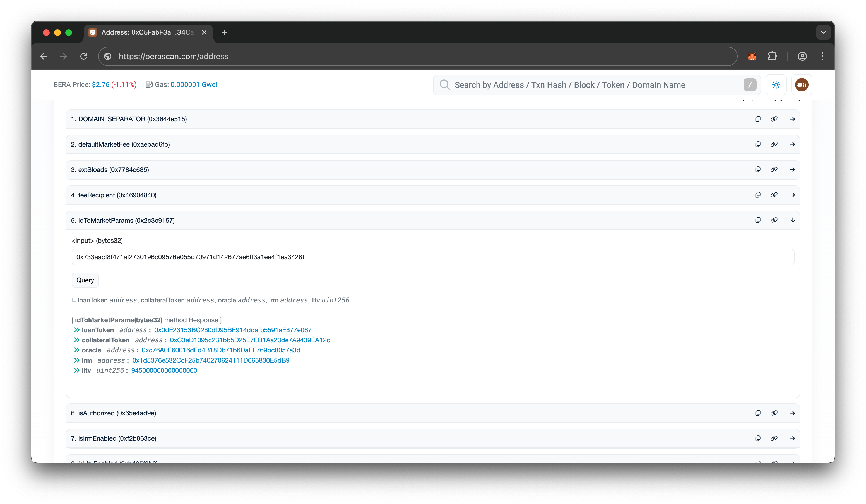866x504 pixels.
Task: Open permalink for idToMarketParams method
Action: tap(774, 220)
